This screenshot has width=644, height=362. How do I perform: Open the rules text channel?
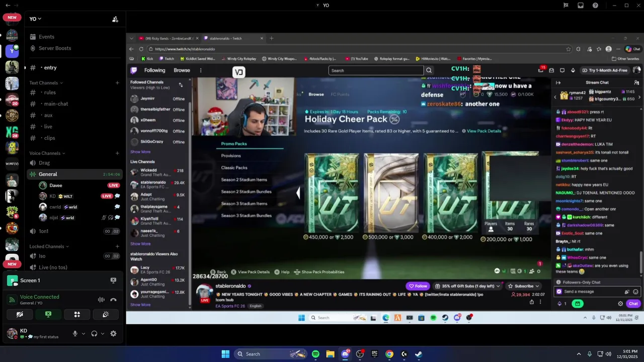tap(74, 93)
